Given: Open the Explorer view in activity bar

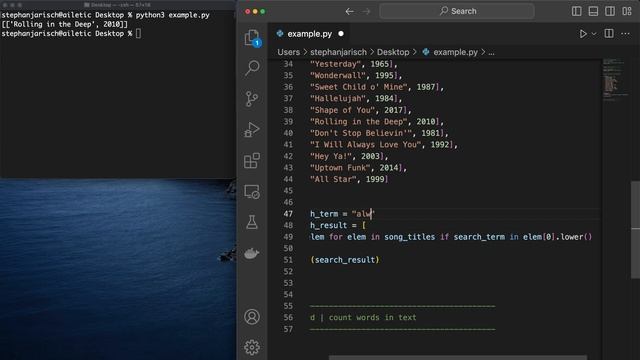Looking at the screenshot, I should pos(252,38).
